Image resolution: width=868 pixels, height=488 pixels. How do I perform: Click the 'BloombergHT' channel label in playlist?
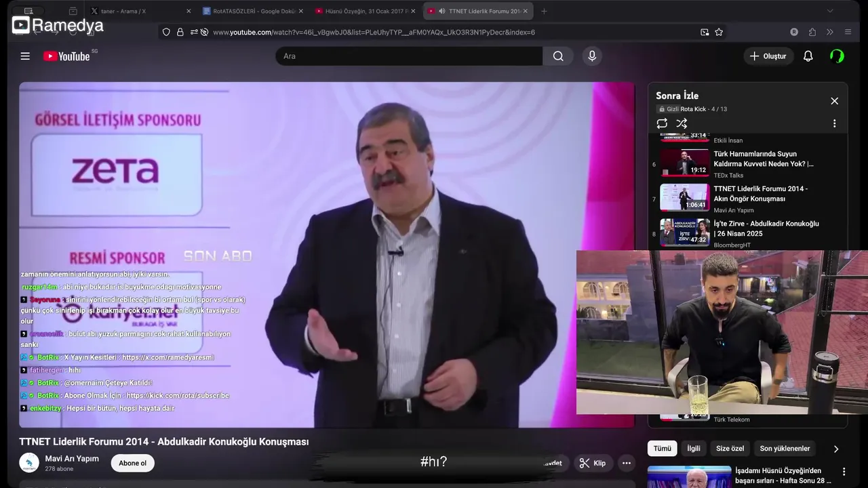(x=732, y=245)
